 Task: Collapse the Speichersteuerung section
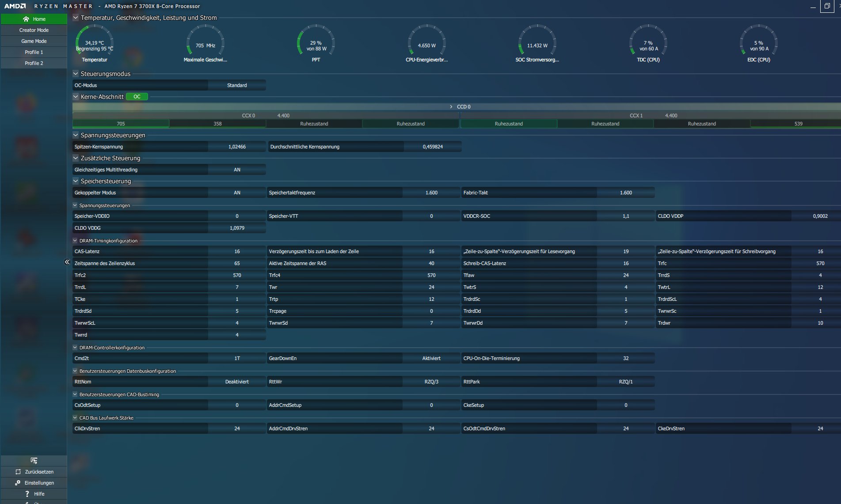[x=76, y=181]
